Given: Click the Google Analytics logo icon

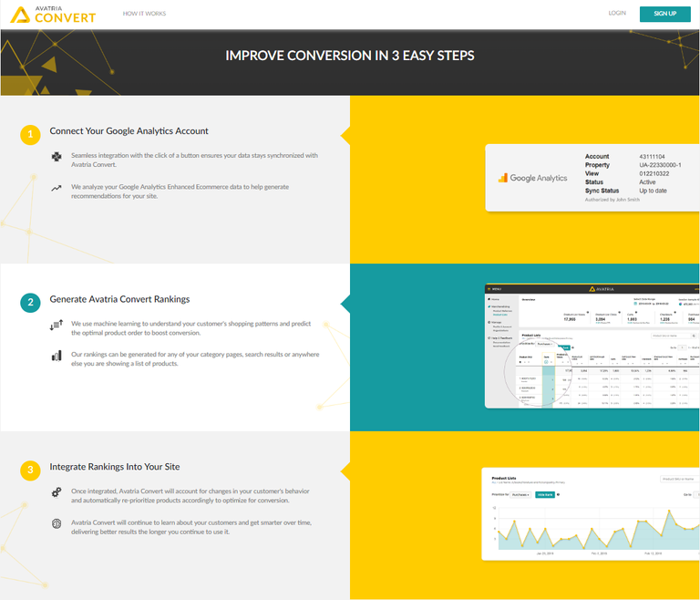Looking at the screenshot, I should click(x=502, y=178).
